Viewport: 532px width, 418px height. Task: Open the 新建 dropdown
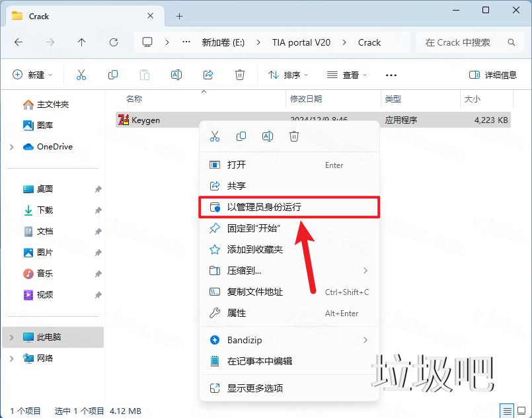[x=32, y=75]
